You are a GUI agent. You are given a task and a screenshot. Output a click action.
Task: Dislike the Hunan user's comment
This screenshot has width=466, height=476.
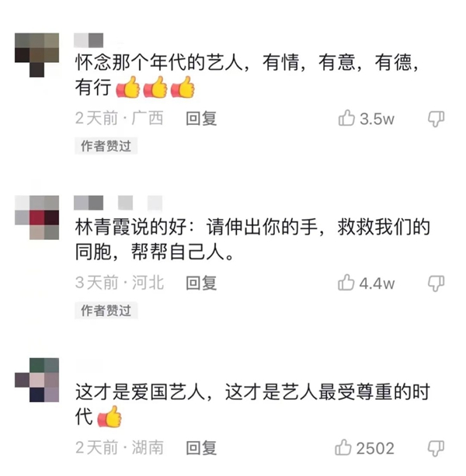pyautogui.click(x=436, y=448)
